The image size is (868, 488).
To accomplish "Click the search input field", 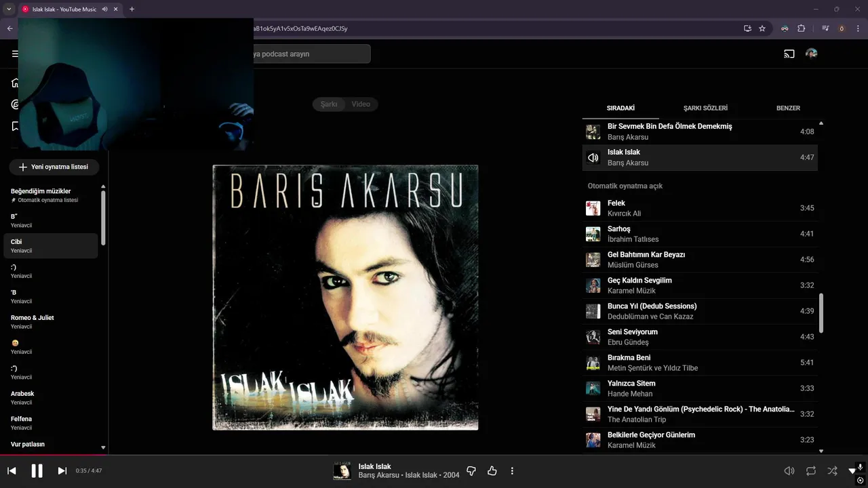I will coord(311,54).
